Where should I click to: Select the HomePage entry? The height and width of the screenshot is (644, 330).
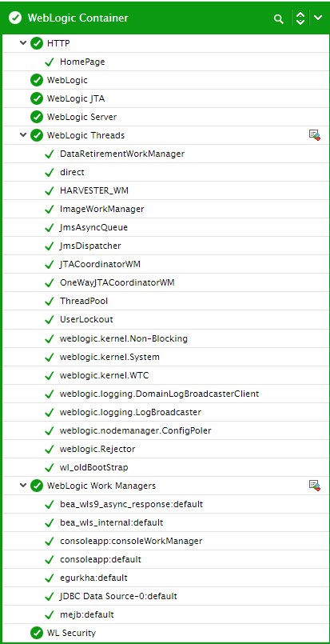(82, 62)
